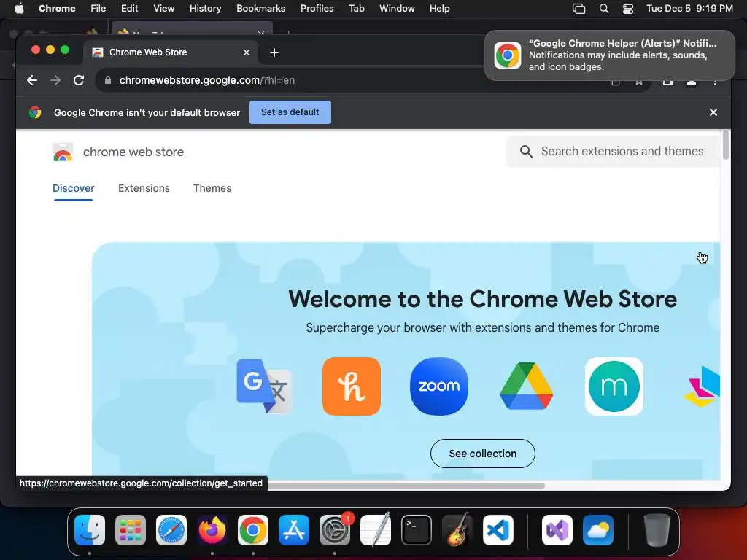Click the address bar URL
This screenshot has height=560, width=747.
point(206,80)
